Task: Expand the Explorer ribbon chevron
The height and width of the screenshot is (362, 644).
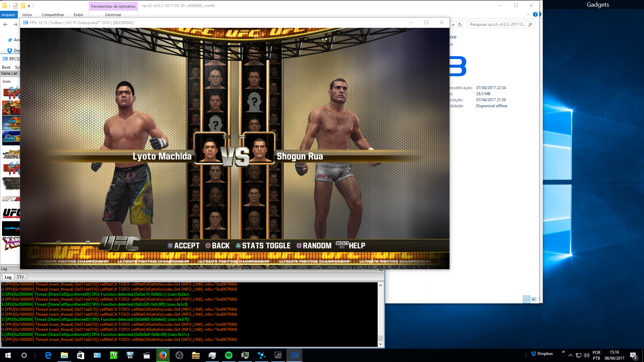Action: point(528,14)
